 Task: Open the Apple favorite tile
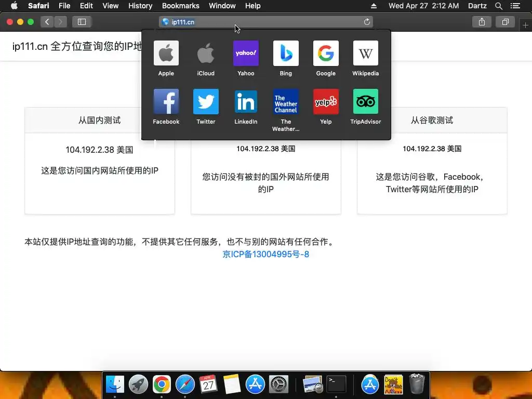pos(166,54)
